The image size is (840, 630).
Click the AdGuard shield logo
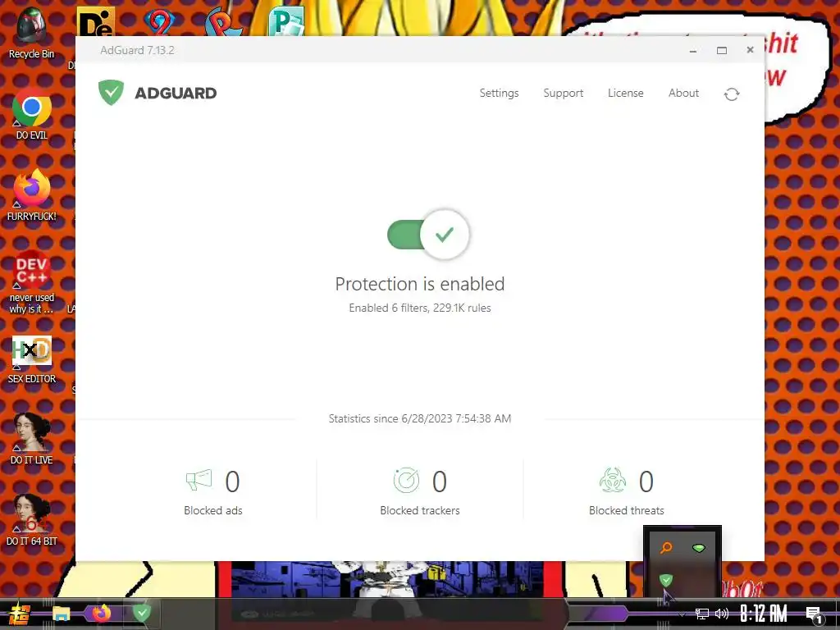tap(111, 92)
